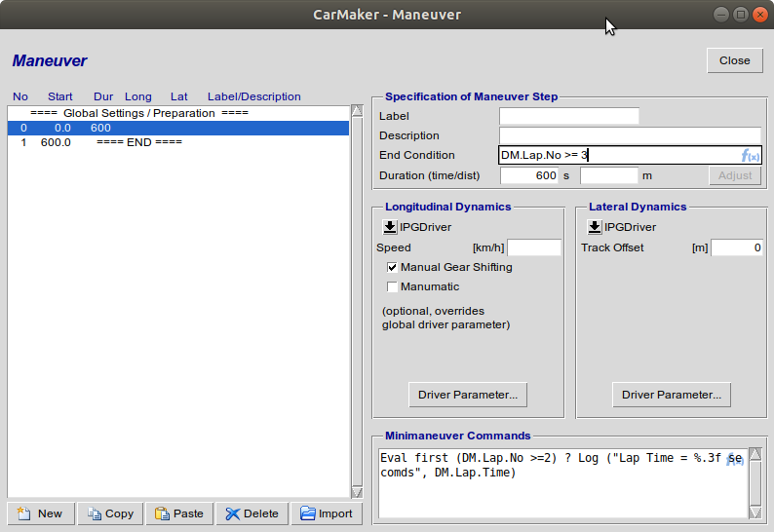Toggle Manual Gear Shifting checkbox
The height and width of the screenshot is (532, 774).
pos(392,268)
